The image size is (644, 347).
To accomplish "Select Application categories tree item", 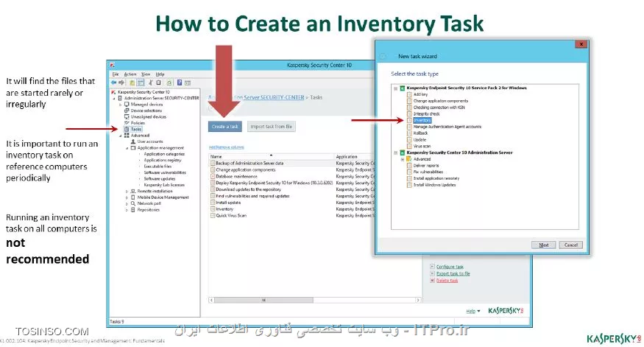I will 164,154.
